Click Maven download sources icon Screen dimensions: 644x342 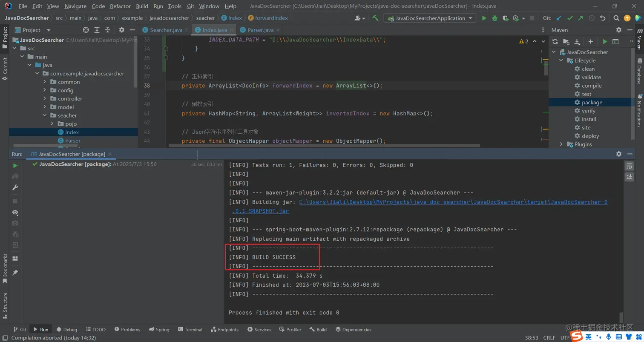[x=577, y=41]
